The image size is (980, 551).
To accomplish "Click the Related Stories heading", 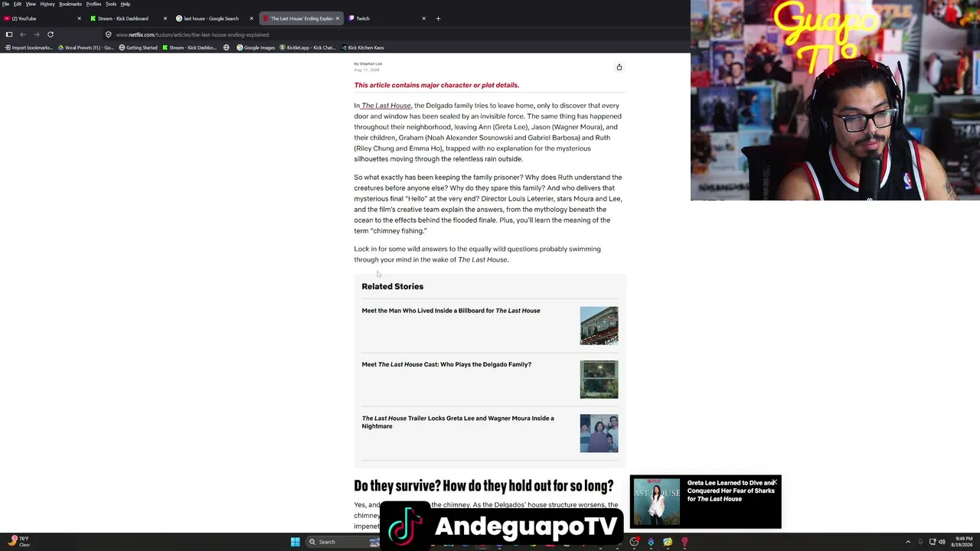I will point(392,286).
